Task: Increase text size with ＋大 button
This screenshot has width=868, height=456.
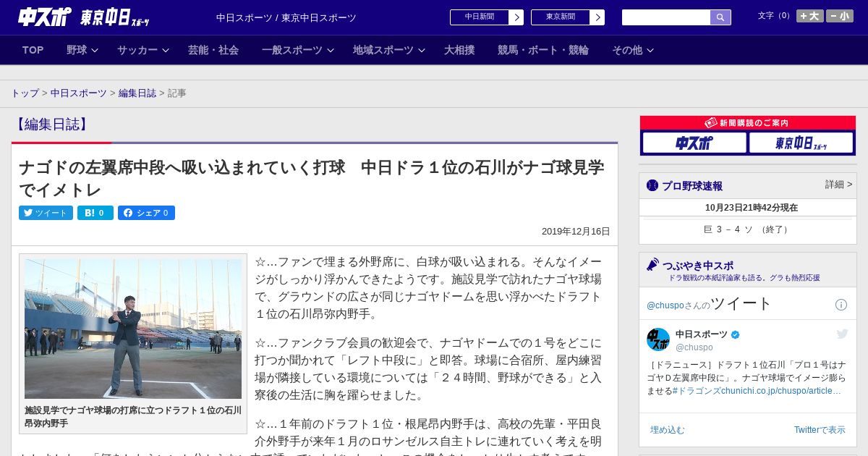Action: click(809, 16)
